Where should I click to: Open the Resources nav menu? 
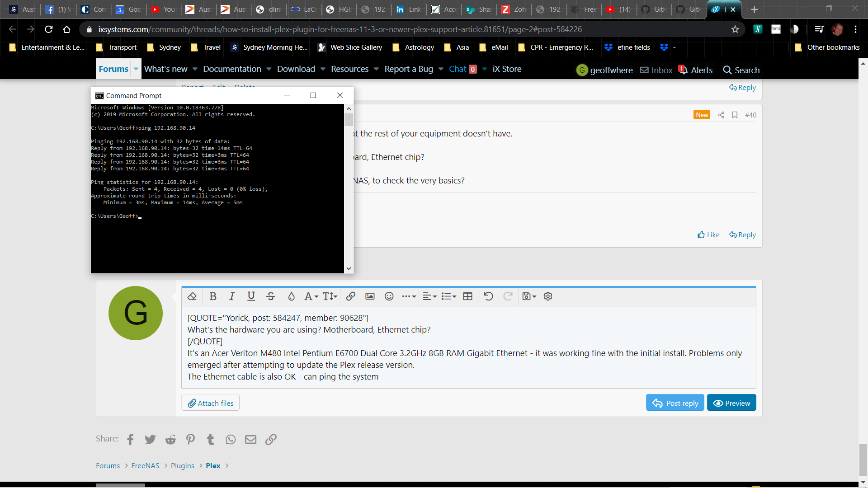click(x=349, y=69)
